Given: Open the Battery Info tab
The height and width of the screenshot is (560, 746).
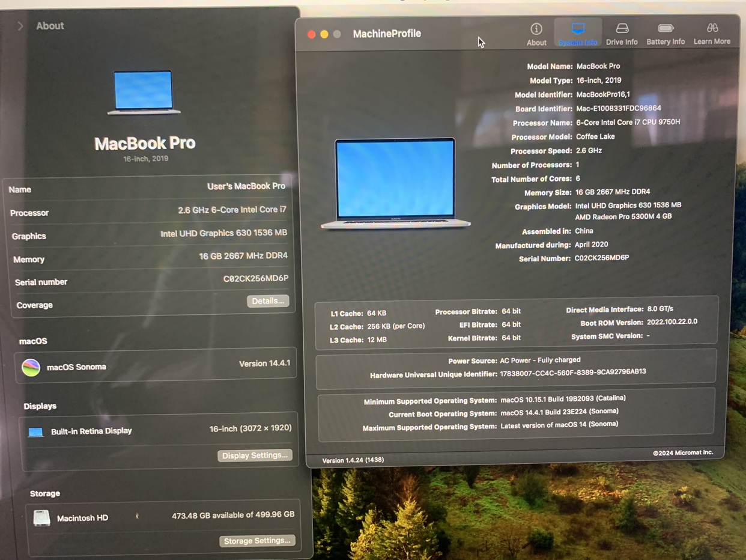Looking at the screenshot, I should pyautogui.click(x=666, y=34).
